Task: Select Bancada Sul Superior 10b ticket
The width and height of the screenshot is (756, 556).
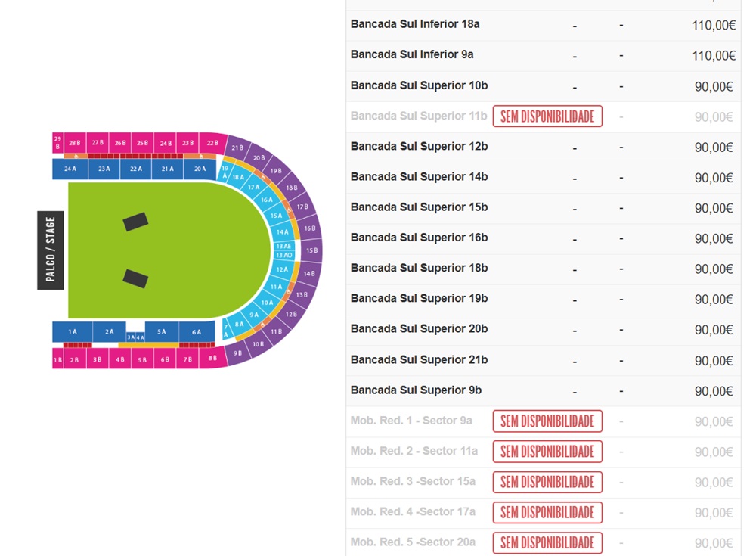Action: [x=544, y=86]
